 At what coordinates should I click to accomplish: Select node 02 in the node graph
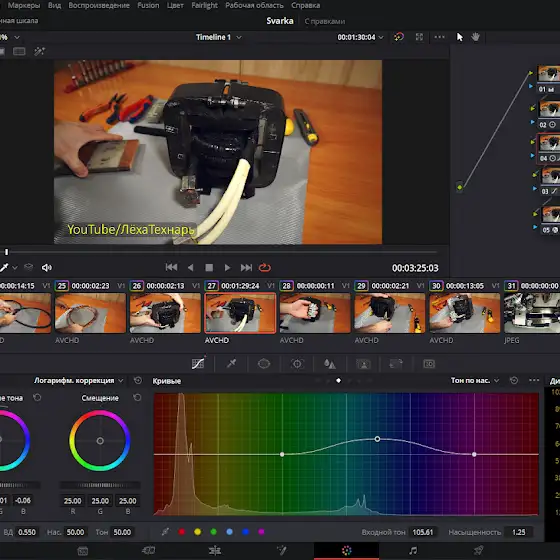(549, 109)
